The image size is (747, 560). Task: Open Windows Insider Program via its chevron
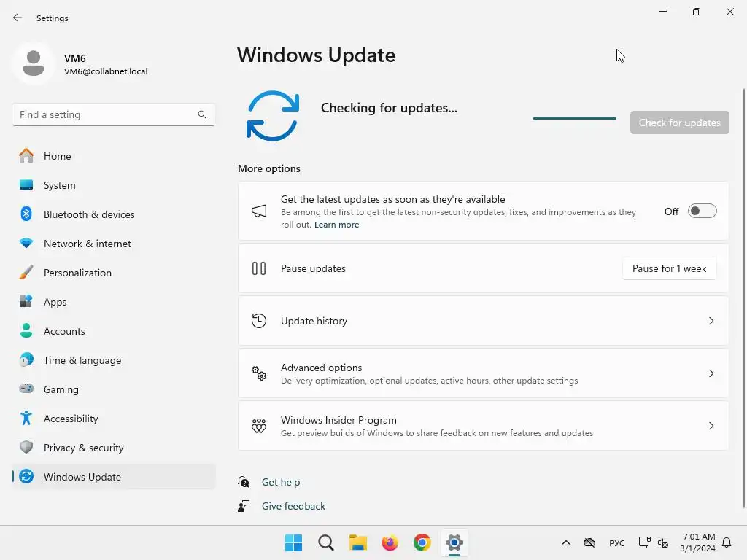(711, 426)
